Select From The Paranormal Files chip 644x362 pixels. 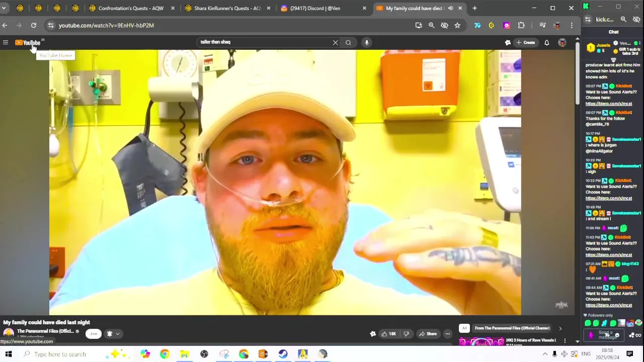(512, 328)
